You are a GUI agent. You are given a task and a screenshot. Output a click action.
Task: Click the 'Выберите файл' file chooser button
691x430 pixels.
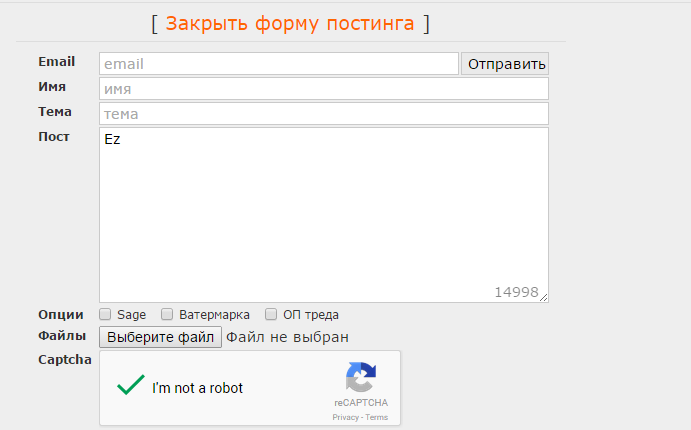coord(160,337)
